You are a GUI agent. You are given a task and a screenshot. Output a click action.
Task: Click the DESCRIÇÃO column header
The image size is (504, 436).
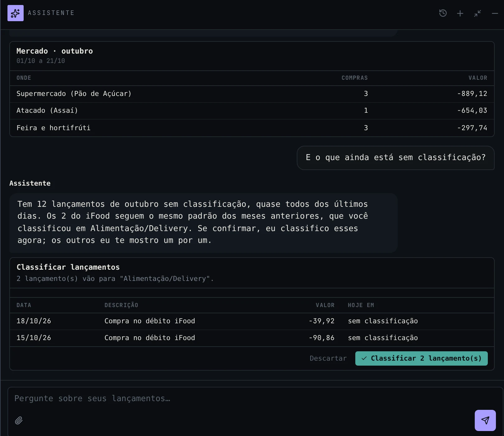tap(121, 305)
